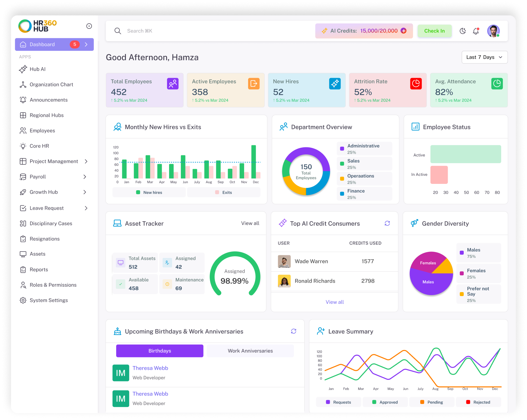Toggle Requests series in Leave Summary
The height and width of the screenshot is (420, 527).
tap(338, 402)
